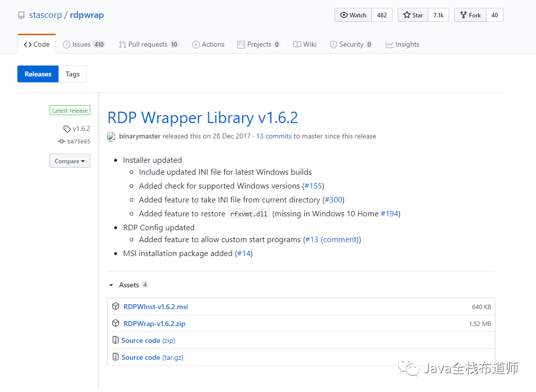
Task: Open the Wiki tab
Action: (305, 45)
